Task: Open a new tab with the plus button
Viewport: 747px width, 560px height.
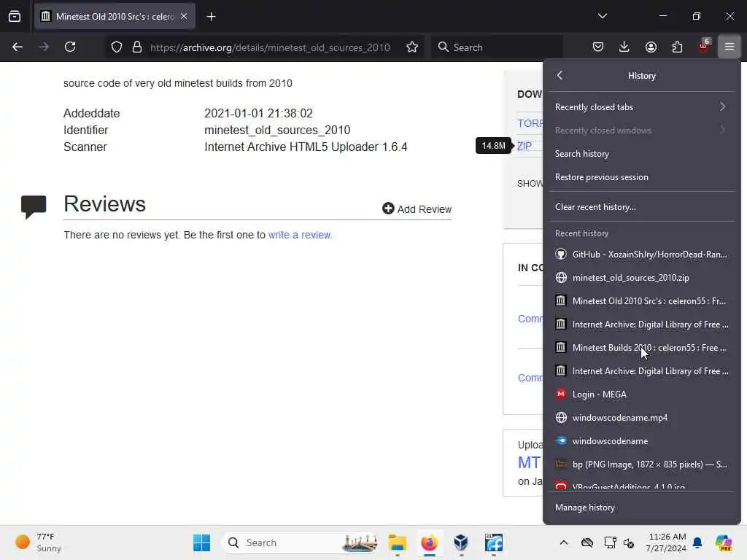Action: (212, 17)
